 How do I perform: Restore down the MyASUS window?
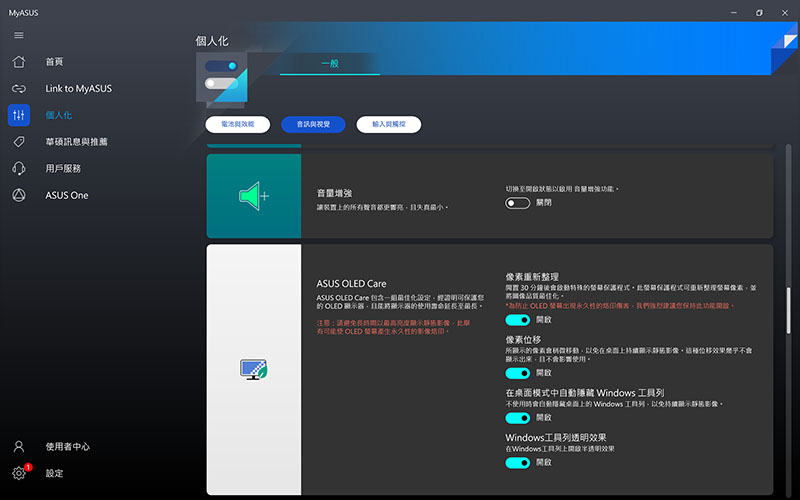coord(759,13)
